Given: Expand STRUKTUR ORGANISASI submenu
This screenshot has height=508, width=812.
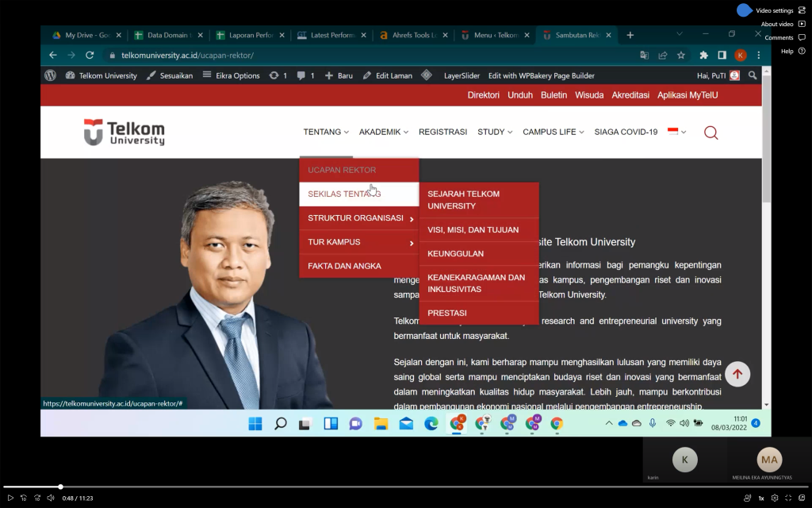Looking at the screenshot, I should 359,218.
